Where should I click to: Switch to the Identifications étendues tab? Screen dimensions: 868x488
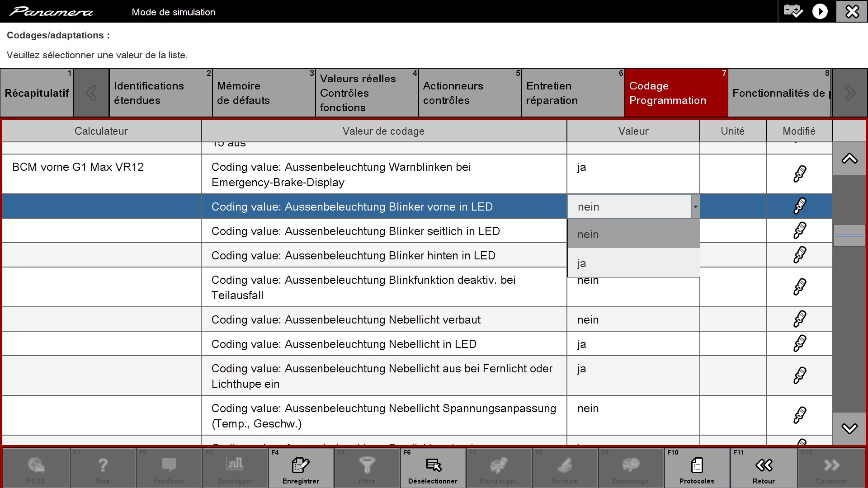(x=160, y=93)
